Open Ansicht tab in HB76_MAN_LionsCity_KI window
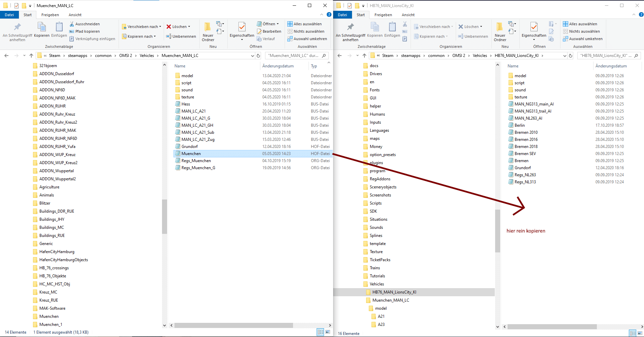This screenshot has width=644, height=337. [x=408, y=15]
